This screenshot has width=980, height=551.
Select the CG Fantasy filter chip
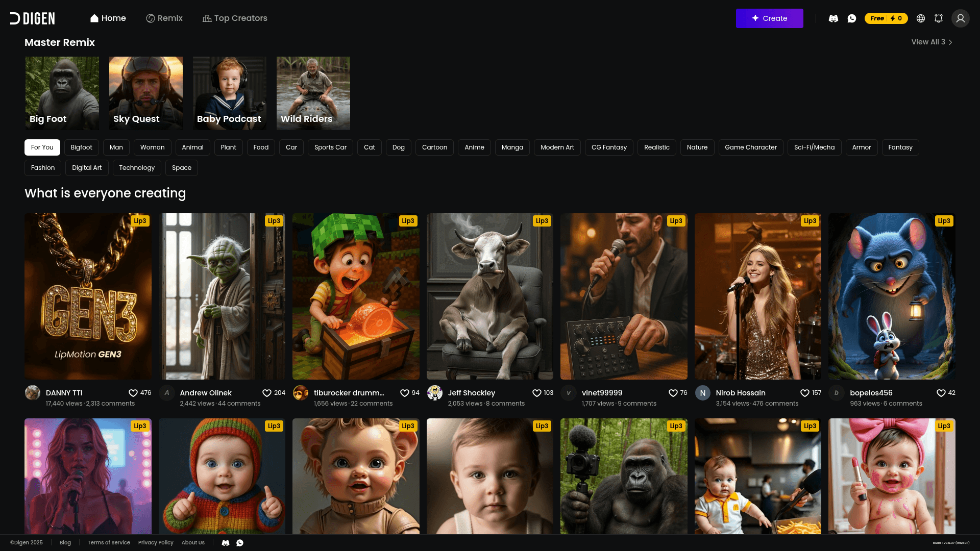609,147
